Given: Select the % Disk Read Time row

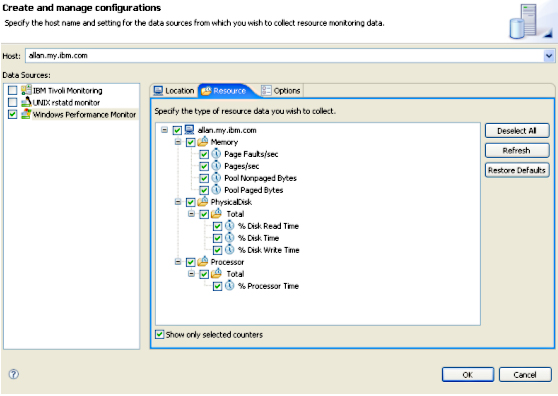Looking at the screenshot, I should 268,226.
